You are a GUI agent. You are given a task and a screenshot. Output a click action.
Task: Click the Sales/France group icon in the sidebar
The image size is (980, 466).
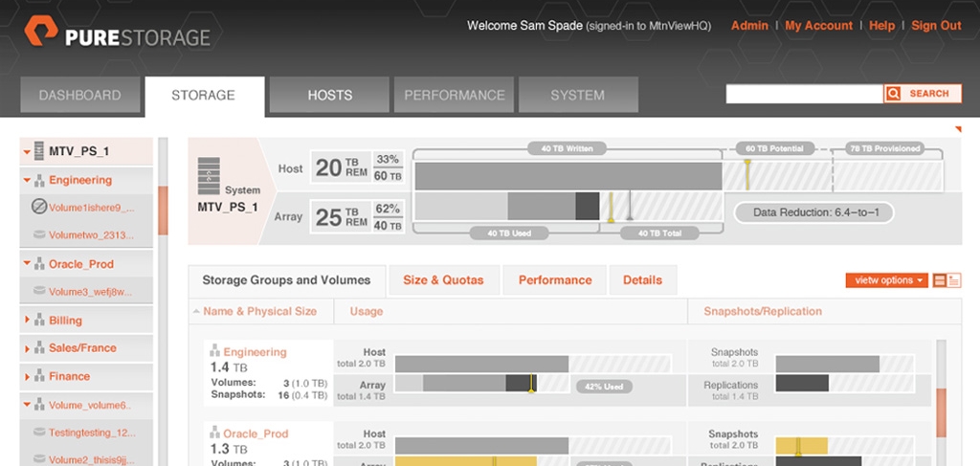(39, 348)
